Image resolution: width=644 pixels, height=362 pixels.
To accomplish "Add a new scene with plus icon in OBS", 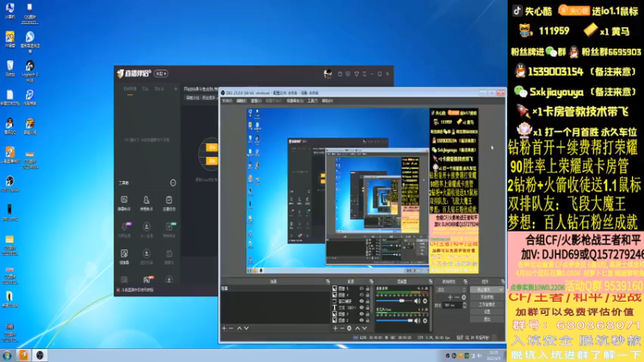I will (x=225, y=328).
